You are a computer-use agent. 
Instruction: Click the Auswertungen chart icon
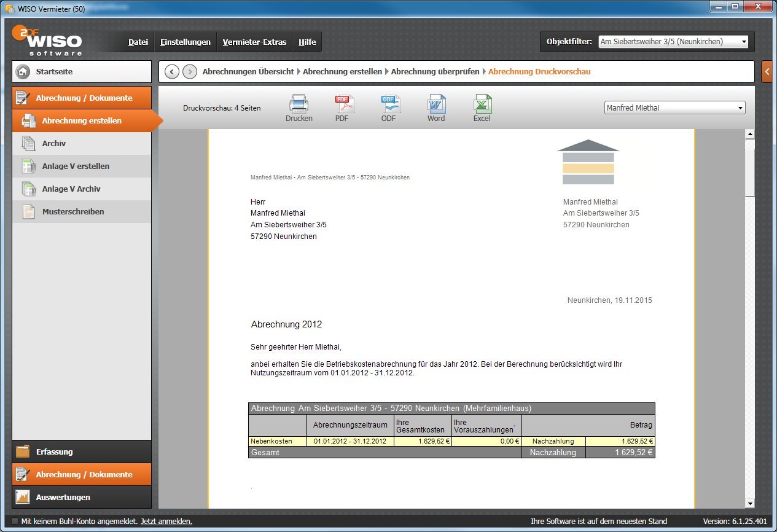point(23,497)
